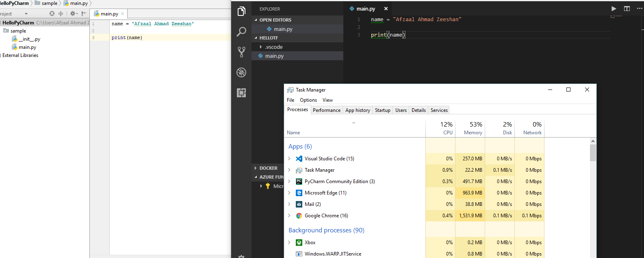Open Task Manager View menu
Image resolution: width=644 pixels, height=258 pixels.
point(327,100)
